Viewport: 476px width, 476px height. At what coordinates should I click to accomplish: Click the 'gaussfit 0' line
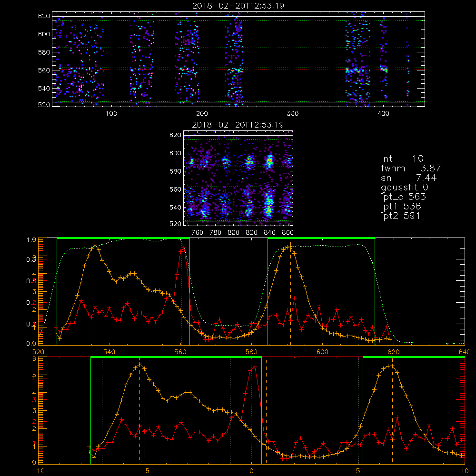tap(405, 187)
